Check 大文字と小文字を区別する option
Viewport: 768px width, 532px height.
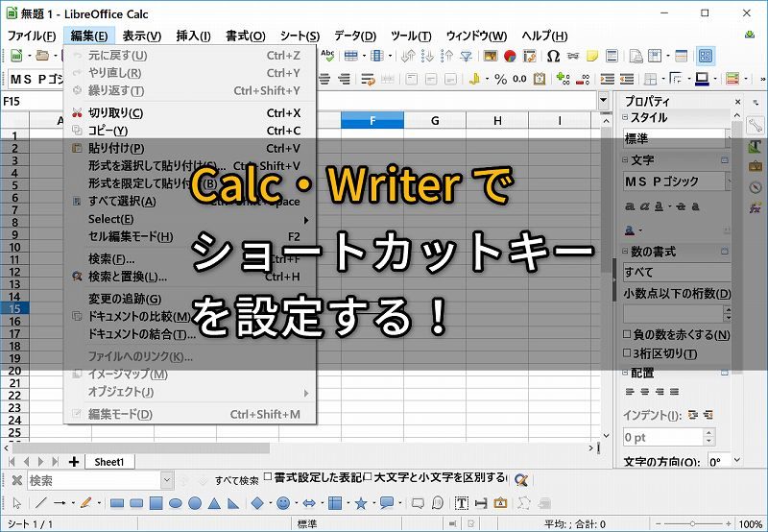coord(368,478)
